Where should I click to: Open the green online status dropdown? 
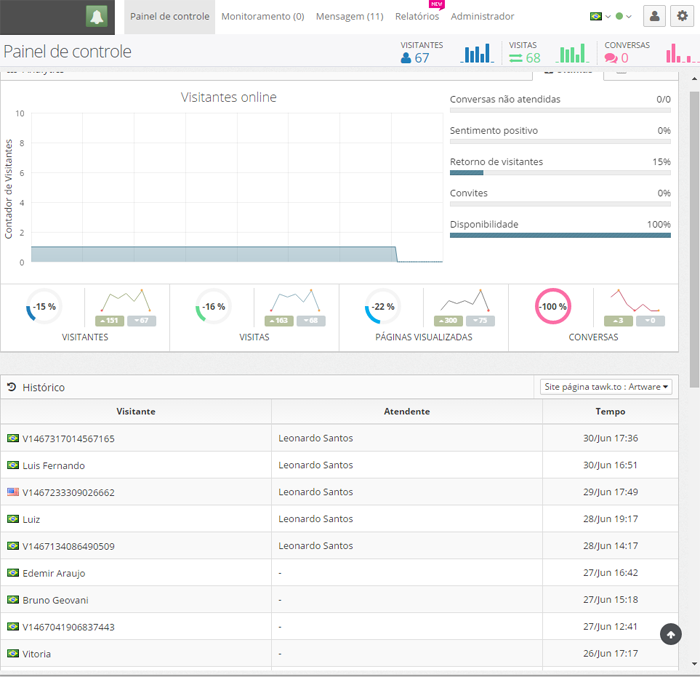623,17
